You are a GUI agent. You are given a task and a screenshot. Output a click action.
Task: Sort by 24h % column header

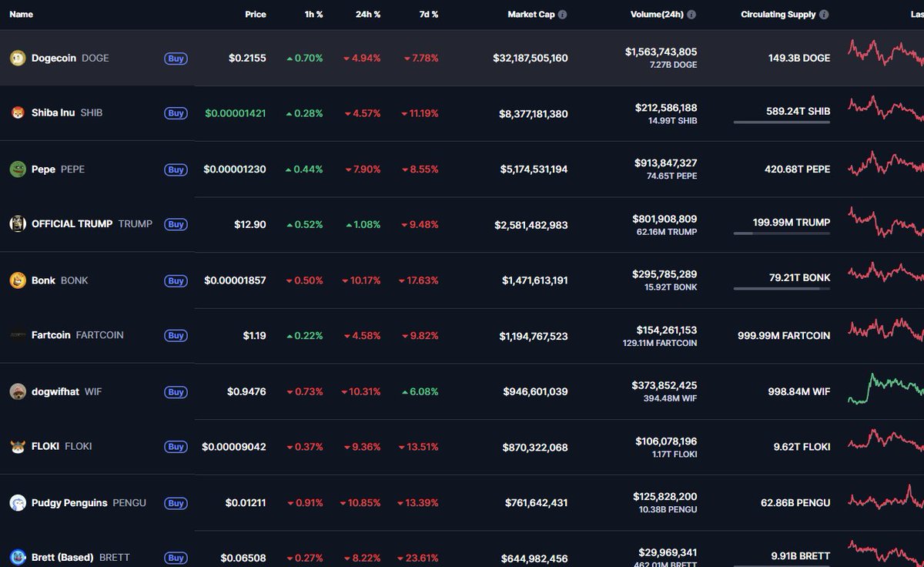(368, 15)
